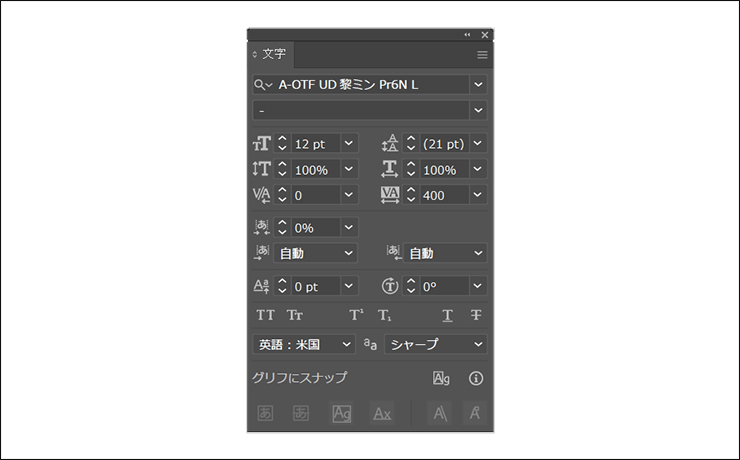This screenshot has height=460, width=740.
Task: Toggle Small Caps (Tr) formatting
Action: point(295,315)
